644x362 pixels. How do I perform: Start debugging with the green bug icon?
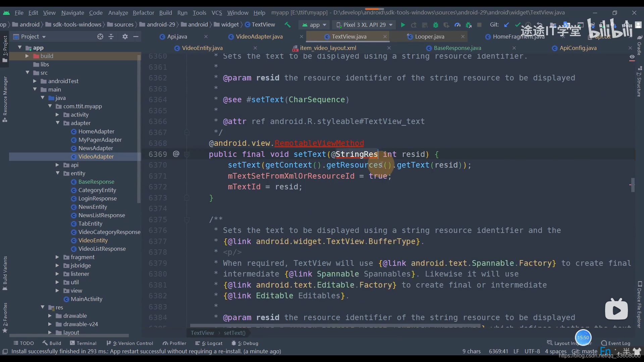(436, 25)
